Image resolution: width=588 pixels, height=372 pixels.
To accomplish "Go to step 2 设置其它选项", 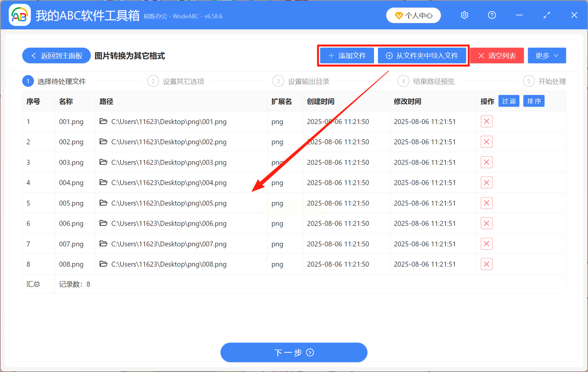I will tap(176, 81).
